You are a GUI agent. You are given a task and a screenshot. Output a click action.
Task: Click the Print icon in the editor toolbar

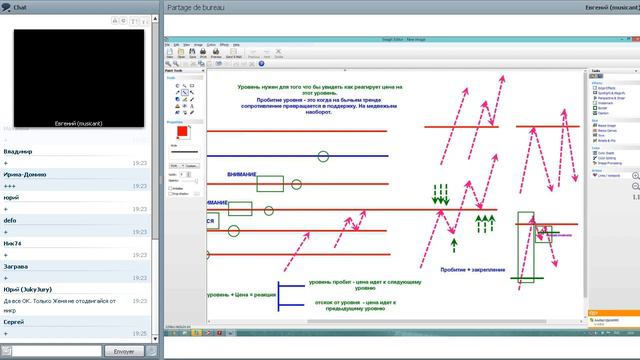click(x=203, y=53)
